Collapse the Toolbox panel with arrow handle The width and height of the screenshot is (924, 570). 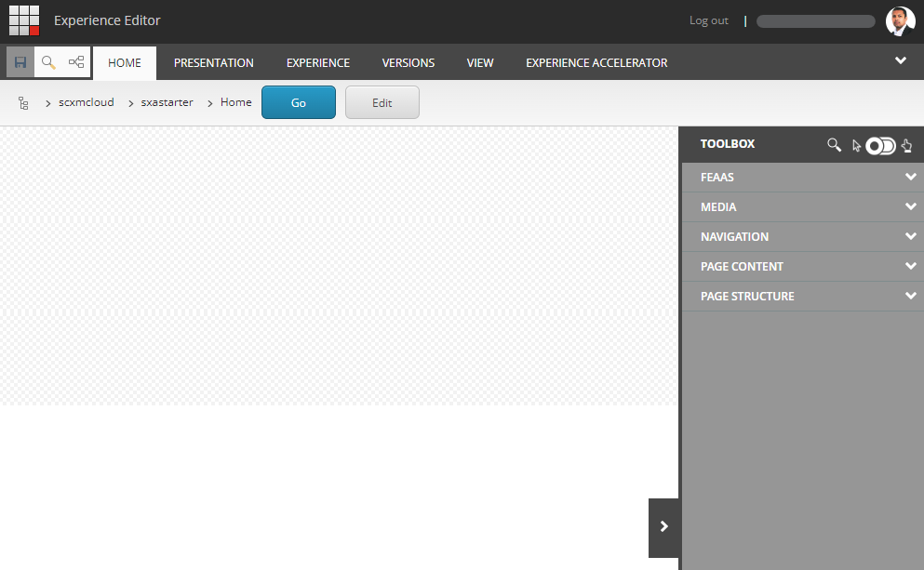(664, 527)
